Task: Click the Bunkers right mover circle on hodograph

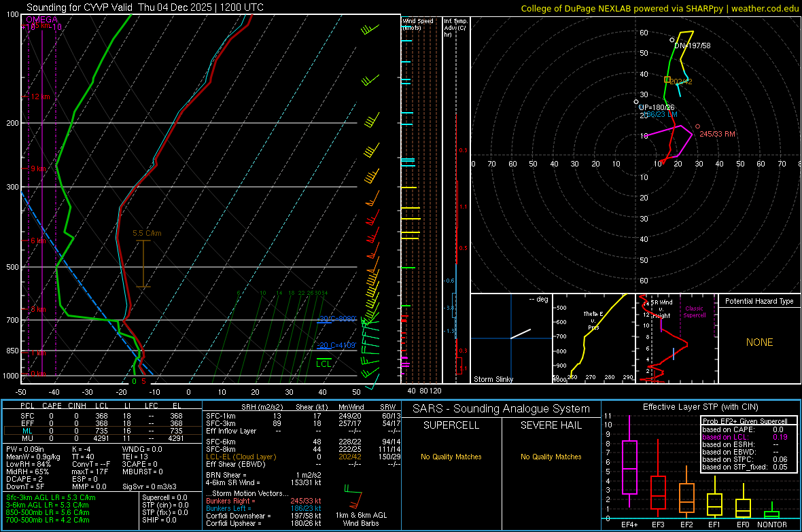Action: click(697, 126)
